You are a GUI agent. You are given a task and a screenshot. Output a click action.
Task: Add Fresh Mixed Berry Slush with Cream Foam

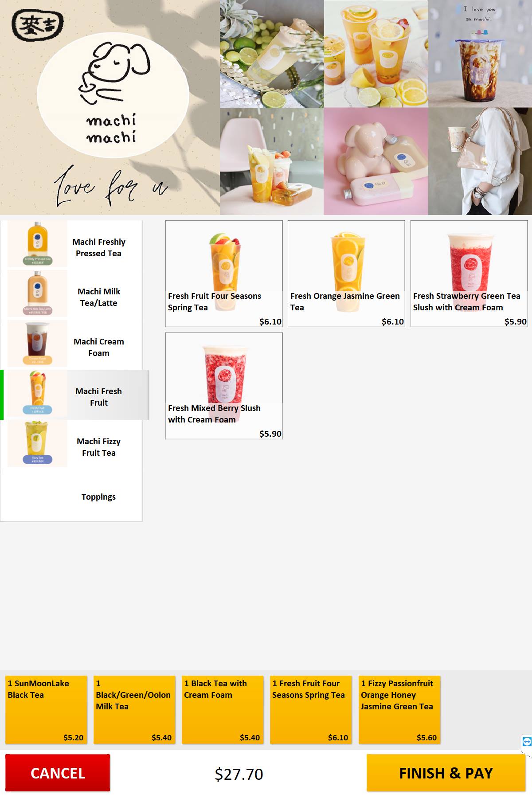click(x=224, y=386)
